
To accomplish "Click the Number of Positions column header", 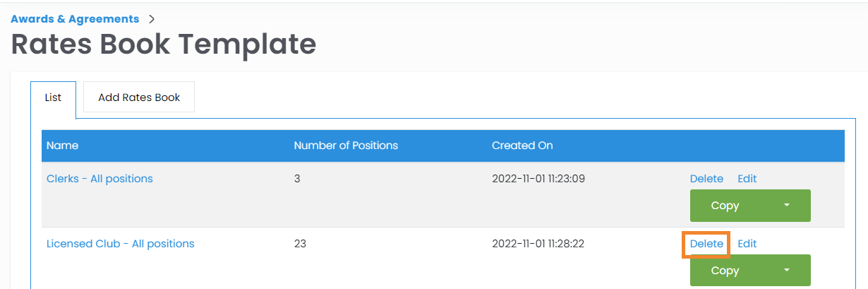I will click(346, 146).
